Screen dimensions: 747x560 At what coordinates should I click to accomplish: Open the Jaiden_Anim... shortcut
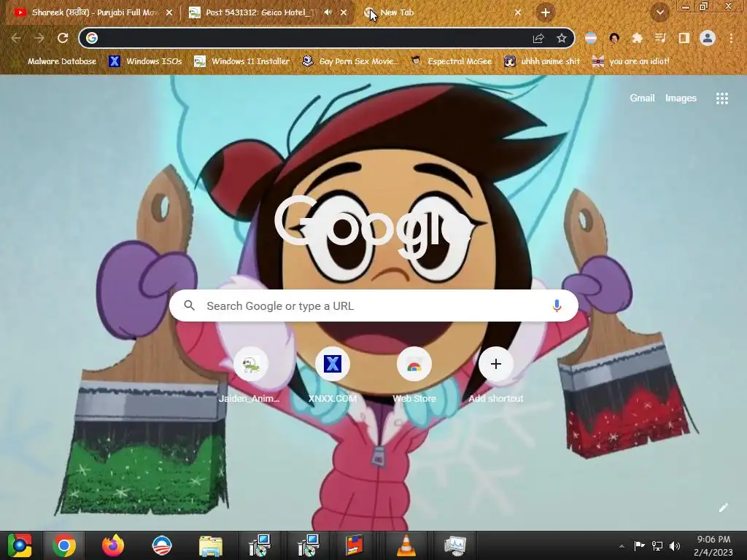251,376
